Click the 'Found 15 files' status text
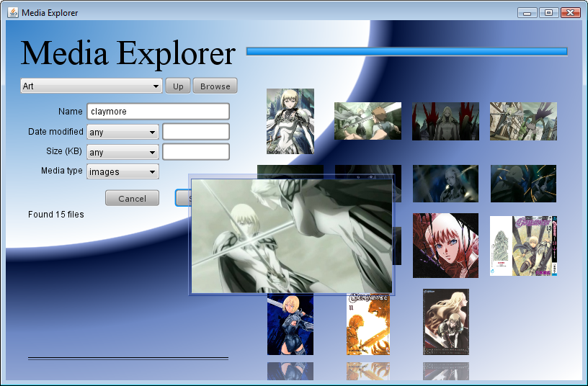Screen dimensions: 588x386 click(x=56, y=215)
